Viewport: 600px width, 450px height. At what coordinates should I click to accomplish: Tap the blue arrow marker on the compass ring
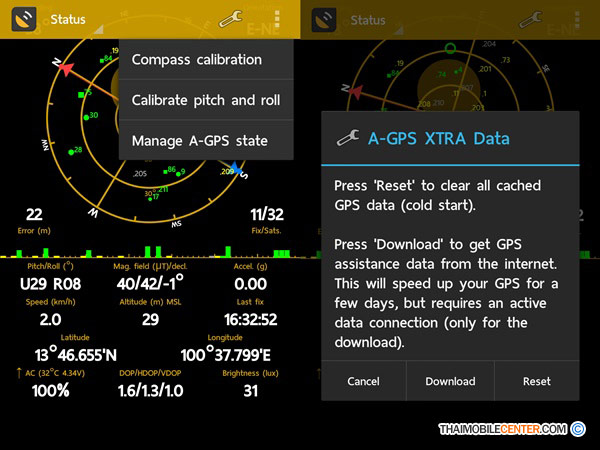point(233,169)
